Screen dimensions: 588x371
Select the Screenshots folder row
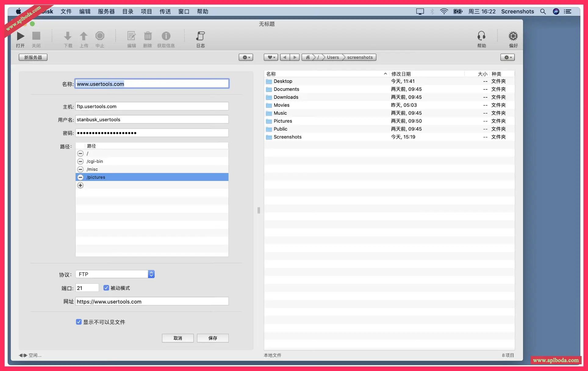(x=389, y=137)
